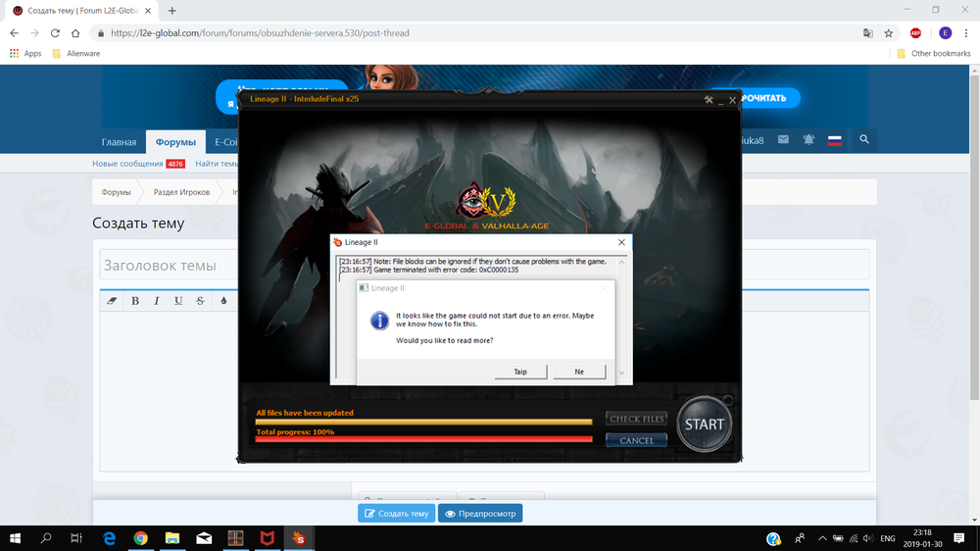980x551 pixels.
Task: Show hidden system tray icons
Action: tap(822, 538)
